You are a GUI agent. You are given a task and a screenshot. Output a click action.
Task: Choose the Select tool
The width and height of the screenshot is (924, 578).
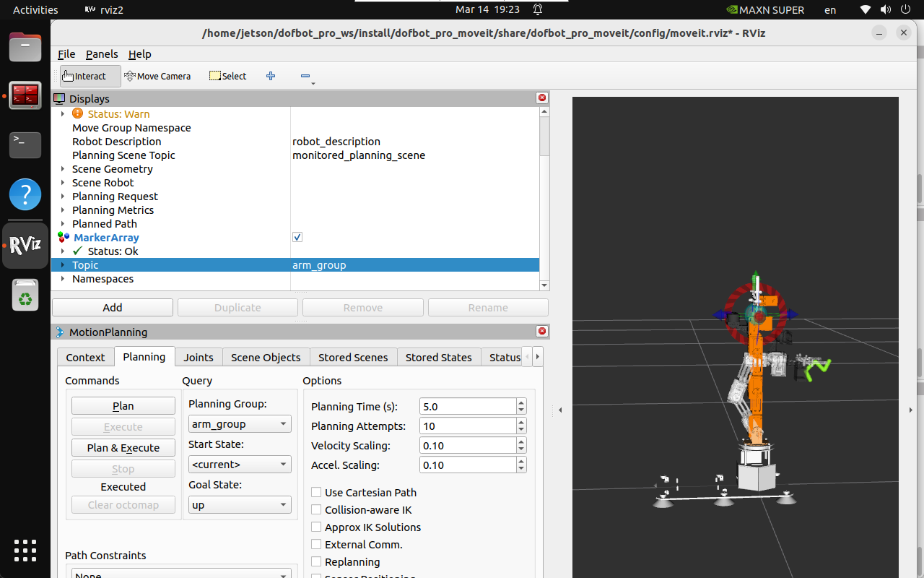(227, 76)
